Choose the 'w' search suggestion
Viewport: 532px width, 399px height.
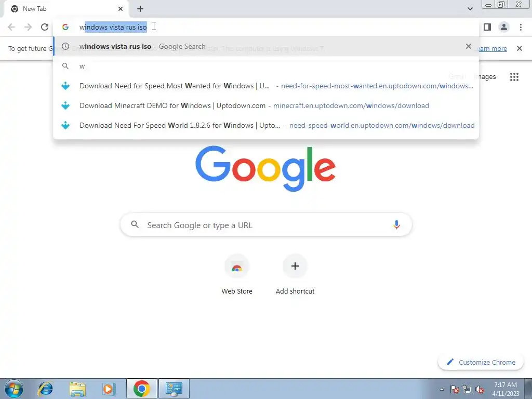(266, 66)
